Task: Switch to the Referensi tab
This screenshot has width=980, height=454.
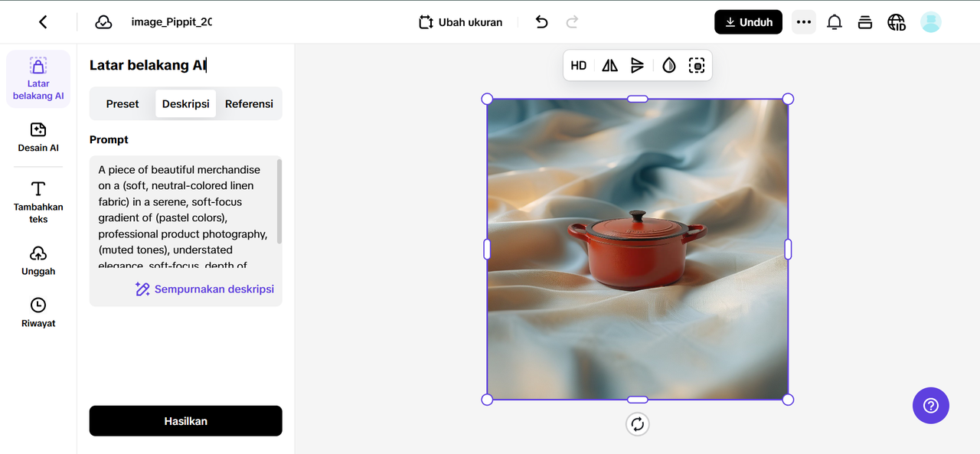Action: coord(249,104)
